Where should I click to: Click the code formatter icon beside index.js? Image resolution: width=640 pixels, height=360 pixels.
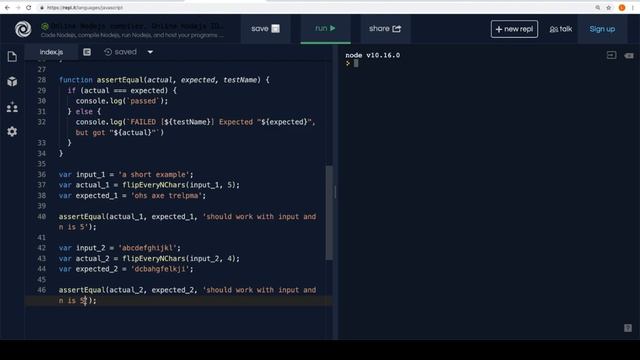point(87,52)
